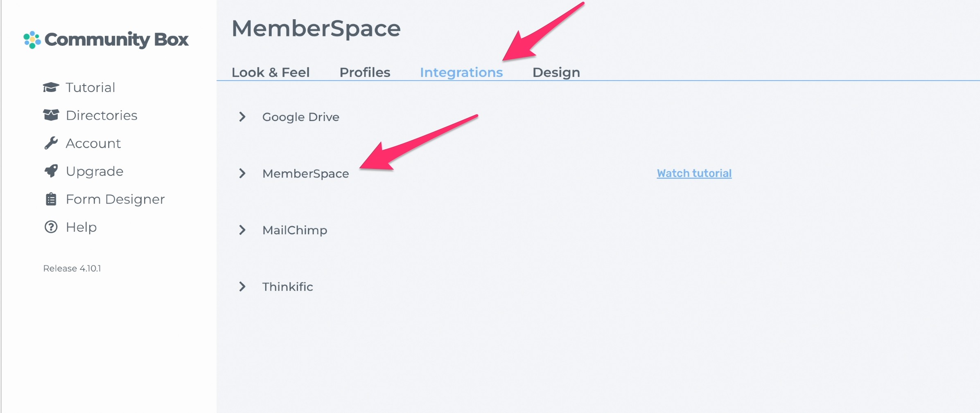Expand the MailChimp integration section
The width and height of the screenshot is (980, 413).
pyautogui.click(x=295, y=230)
